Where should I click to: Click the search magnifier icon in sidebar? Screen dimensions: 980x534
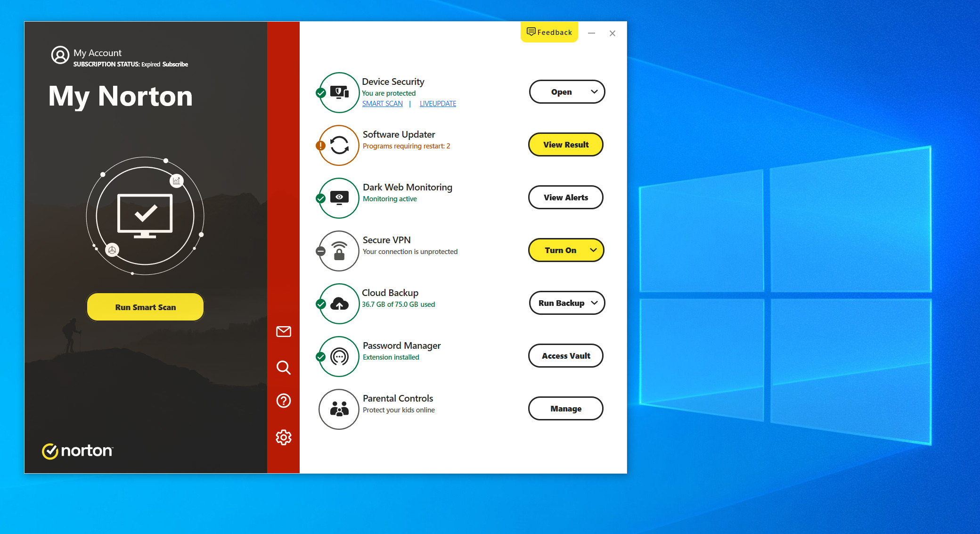pyautogui.click(x=284, y=367)
